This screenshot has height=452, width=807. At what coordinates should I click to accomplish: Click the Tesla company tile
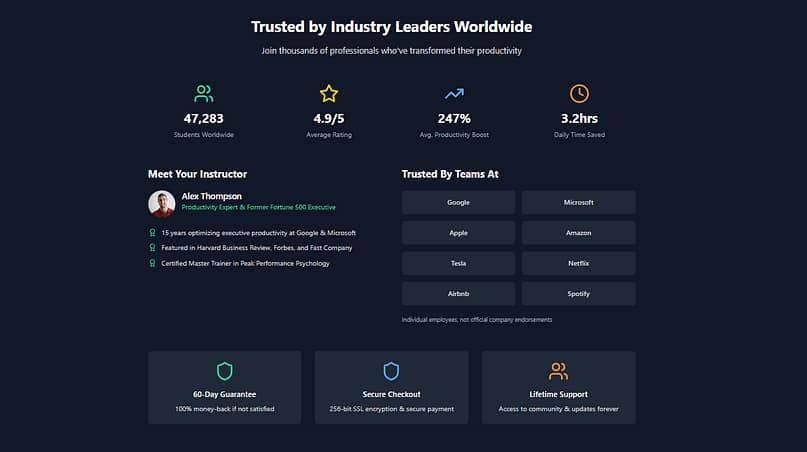(458, 264)
